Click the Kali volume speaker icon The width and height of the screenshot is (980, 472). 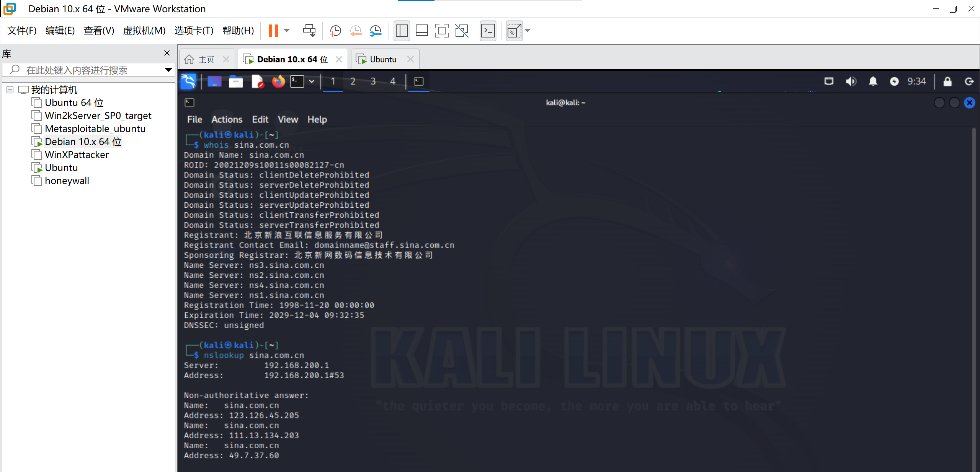[851, 81]
